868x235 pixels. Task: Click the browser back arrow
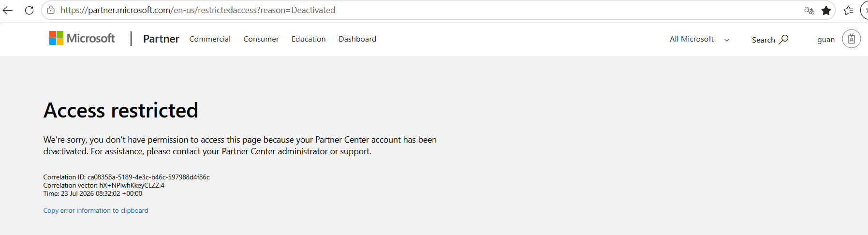click(7, 10)
